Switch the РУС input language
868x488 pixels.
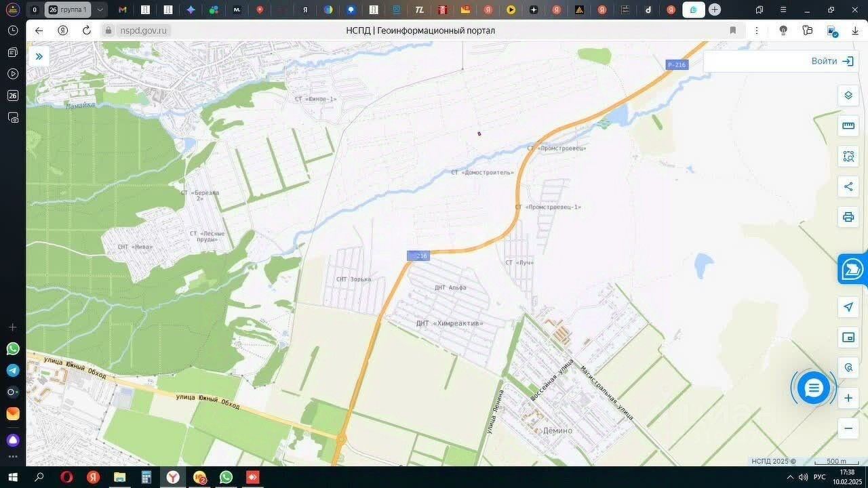click(x=820, y=477)
